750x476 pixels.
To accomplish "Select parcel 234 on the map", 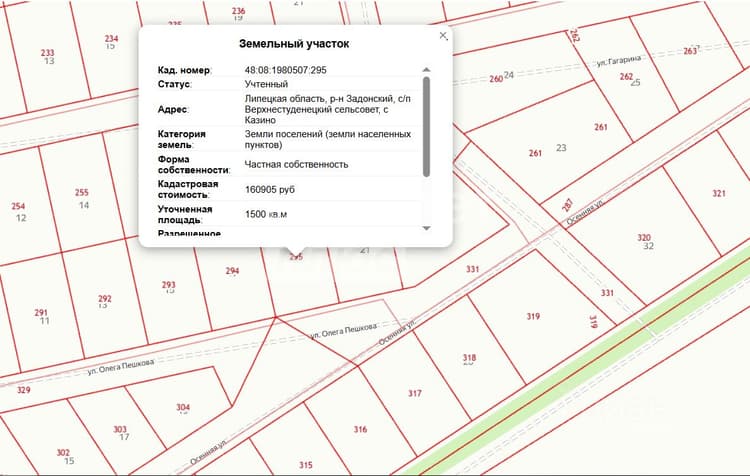I will [111, 39].
